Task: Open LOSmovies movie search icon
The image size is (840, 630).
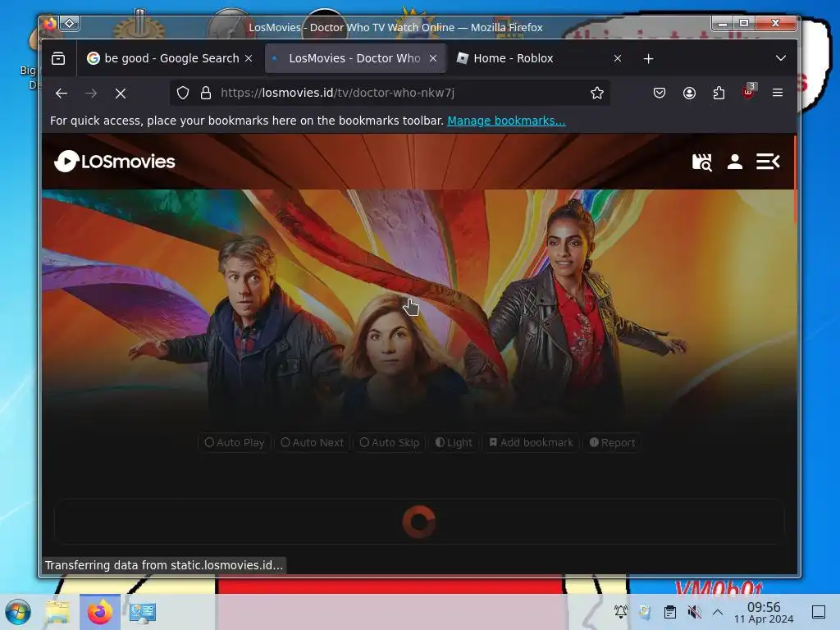Action: tap(702, 162)
